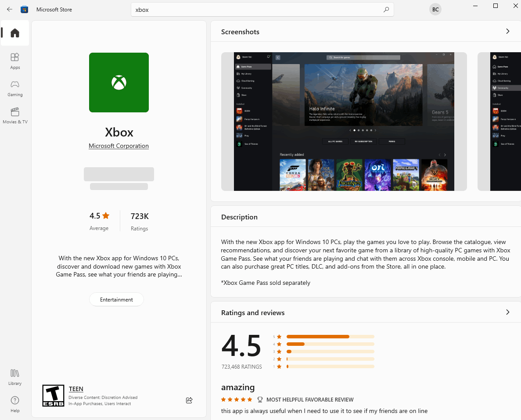Click the Description section heading
Screen dimensions: 521x420
pos(239,217)
